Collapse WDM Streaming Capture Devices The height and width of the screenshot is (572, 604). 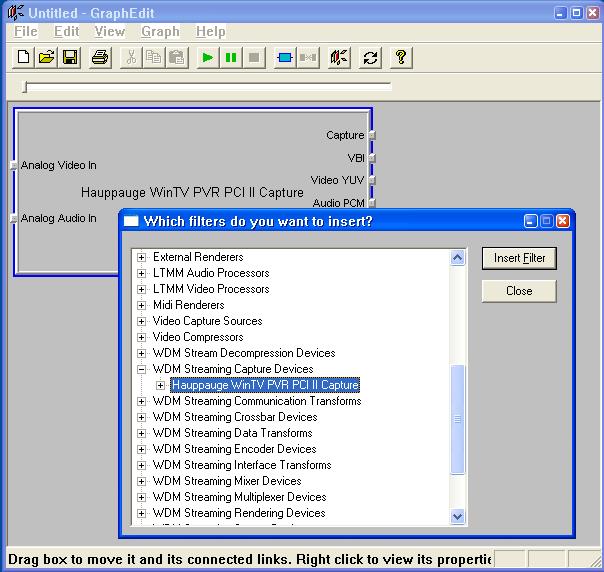[x=141, y=369]
